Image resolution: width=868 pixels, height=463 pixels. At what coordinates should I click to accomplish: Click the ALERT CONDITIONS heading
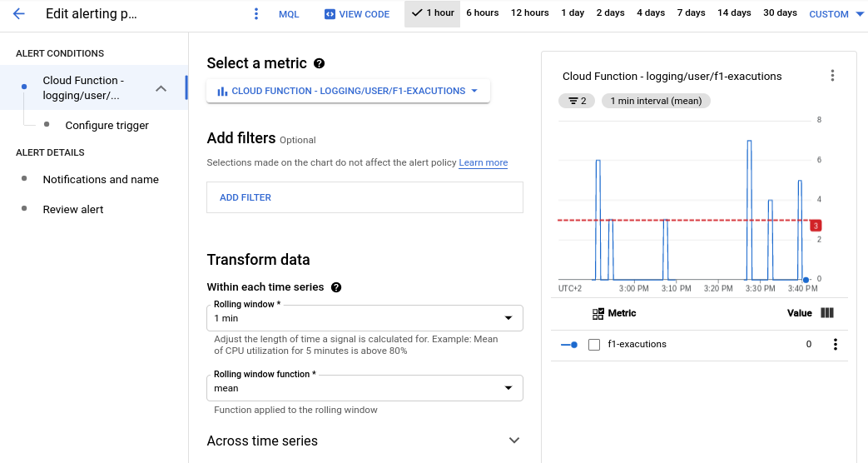60,53
